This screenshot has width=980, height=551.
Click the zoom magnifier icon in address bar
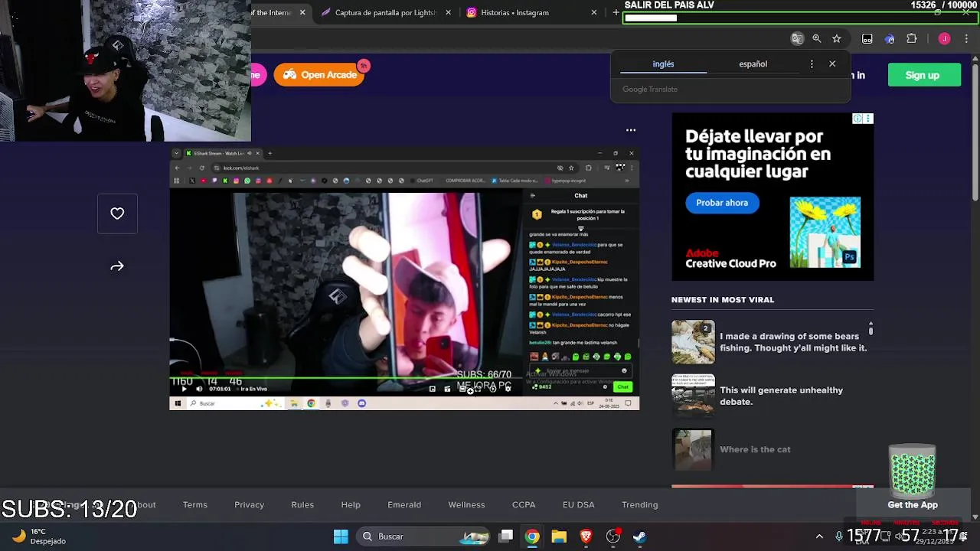(817, 39)
